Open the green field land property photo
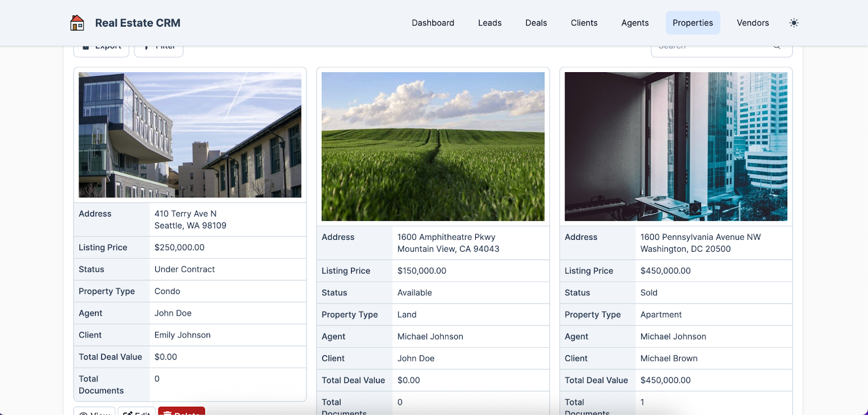Screen dimensions: 868x415 [433, 146]
